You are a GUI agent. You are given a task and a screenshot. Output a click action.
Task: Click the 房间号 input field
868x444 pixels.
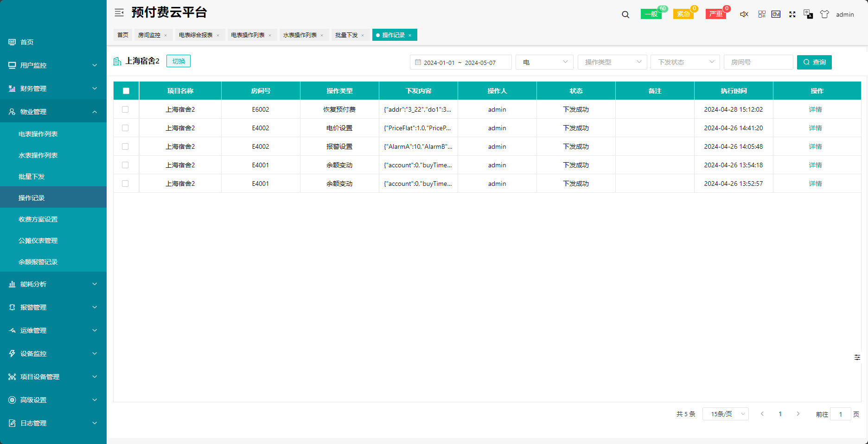click(x=758, y=62)
